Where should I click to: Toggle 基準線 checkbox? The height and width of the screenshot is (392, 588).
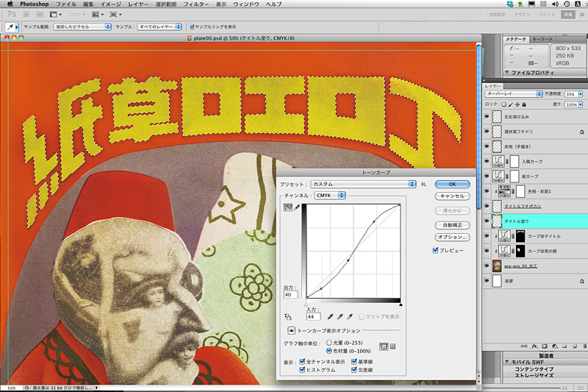(x=354, y=362)
